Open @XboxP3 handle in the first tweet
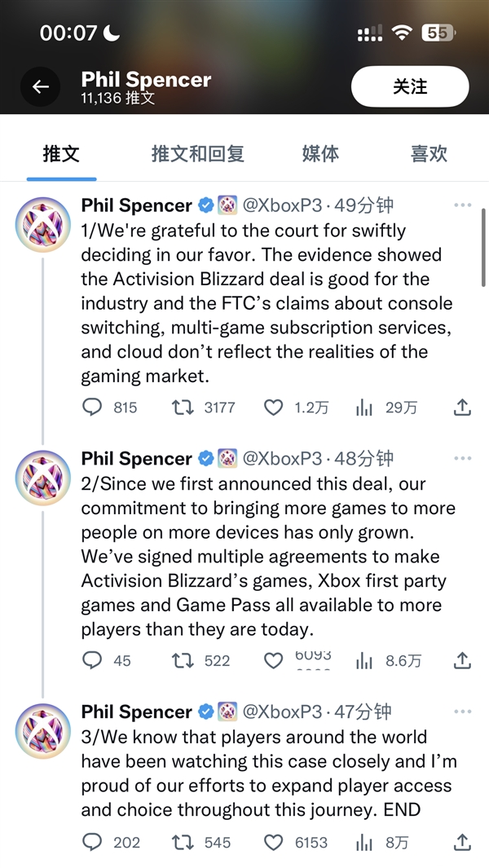The width and height of the screenshot is (489, 868). tap(281, 205)
